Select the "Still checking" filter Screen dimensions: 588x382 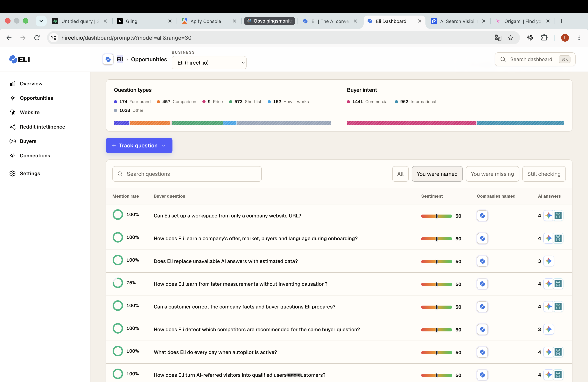click(x=544, y=174)
